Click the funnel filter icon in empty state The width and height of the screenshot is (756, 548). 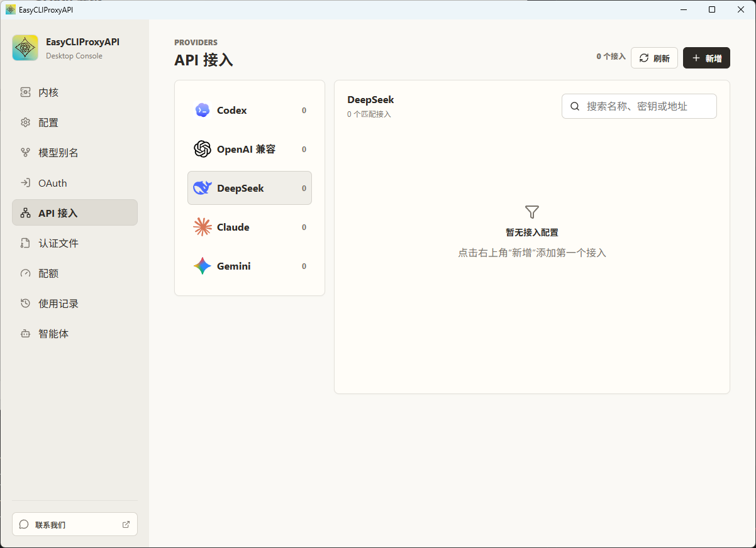[532, 212]
